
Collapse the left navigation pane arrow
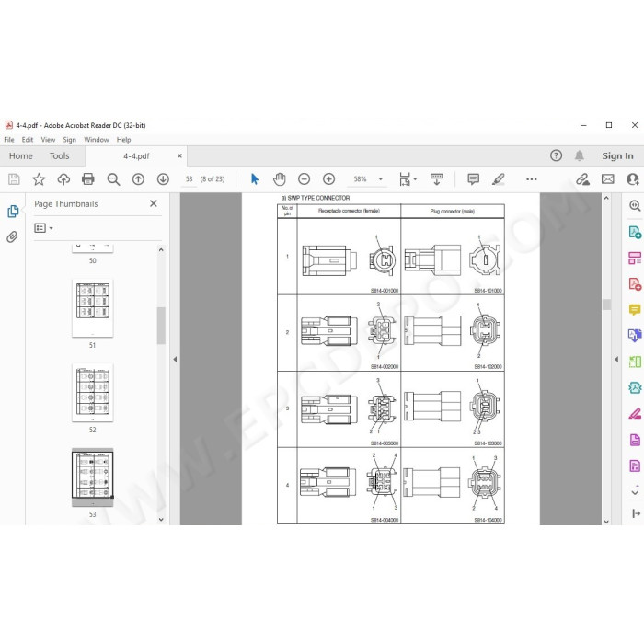[175, 360]
